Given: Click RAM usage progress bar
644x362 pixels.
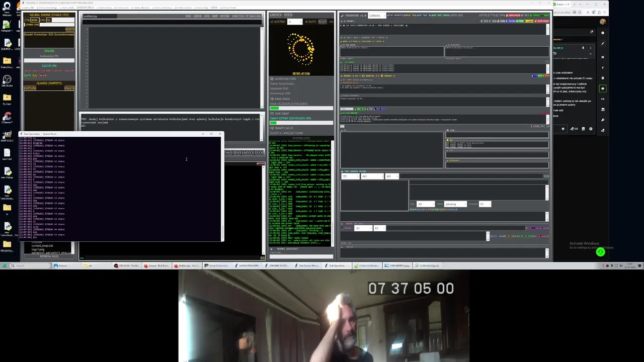Looking at the screenshot, I should pos(301,108).
